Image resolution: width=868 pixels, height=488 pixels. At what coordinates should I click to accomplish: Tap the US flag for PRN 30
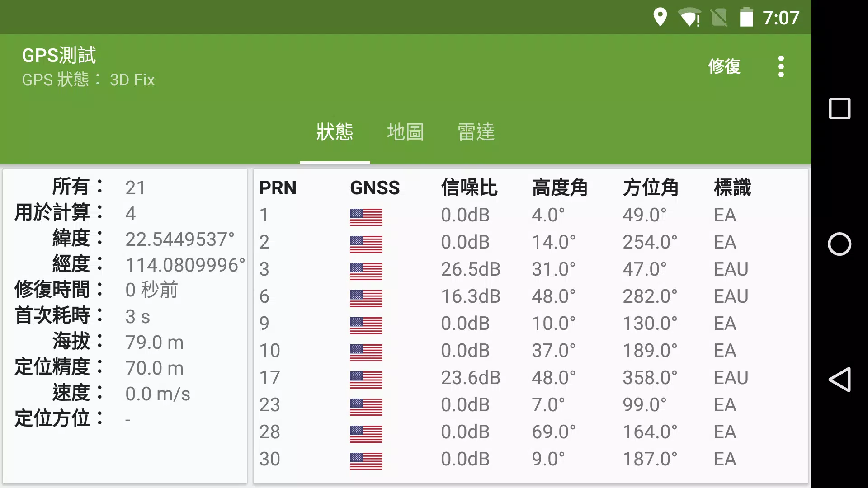click(x=366, y=461)
